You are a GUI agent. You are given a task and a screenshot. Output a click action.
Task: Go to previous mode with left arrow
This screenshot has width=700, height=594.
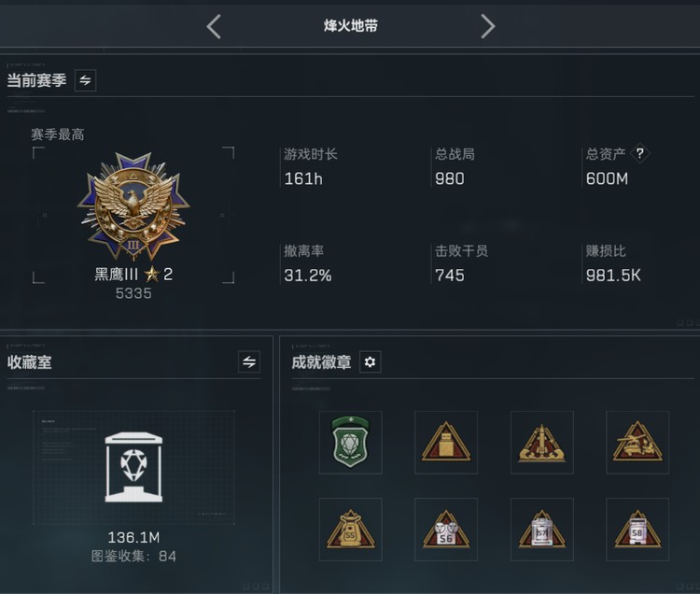coord(214,26)
